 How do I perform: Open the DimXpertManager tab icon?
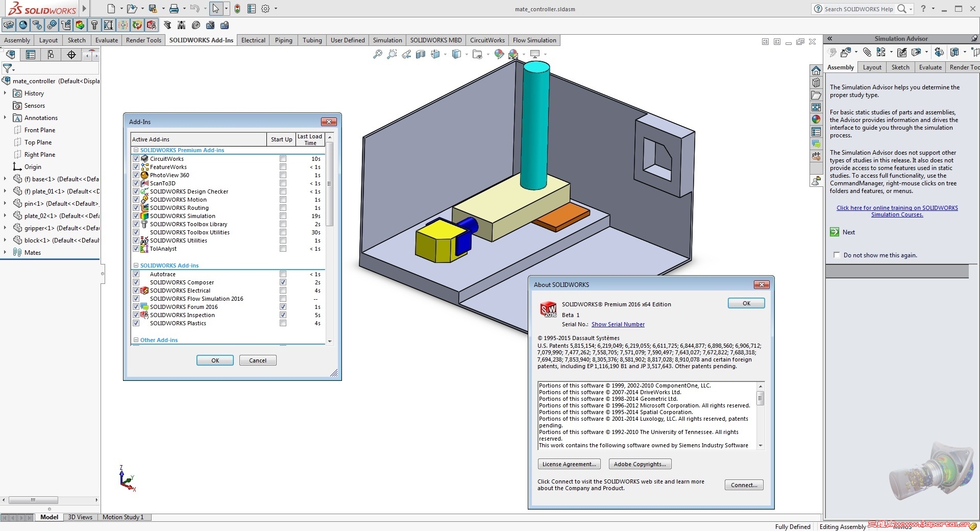[x=71, y=55]
